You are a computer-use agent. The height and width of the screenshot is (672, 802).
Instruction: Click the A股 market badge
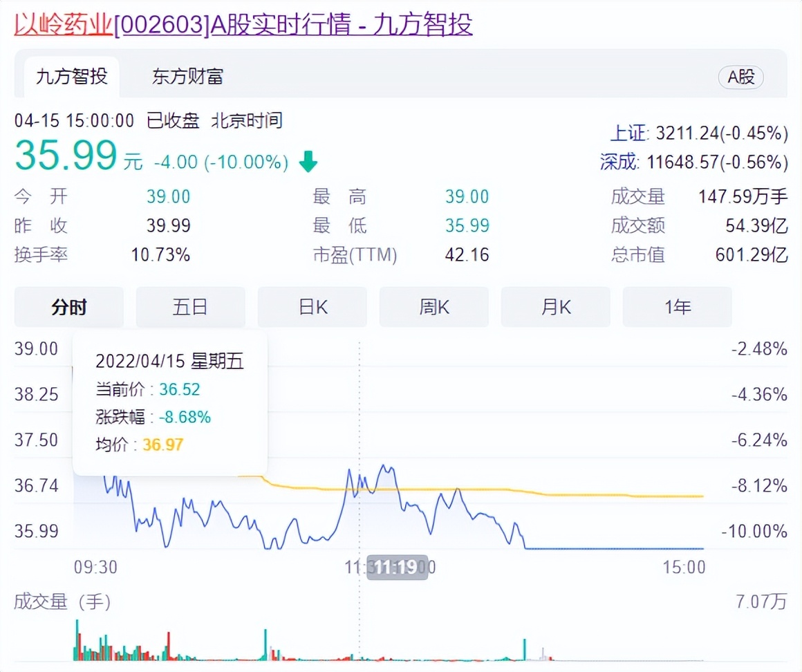(741, 77)
